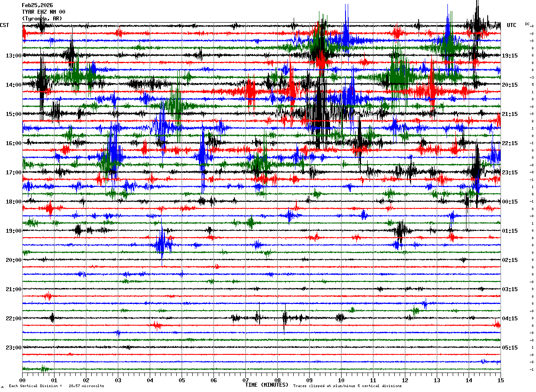The image size is (536, 392).
Task: Click minute 10 on the time axis
Action: pyautogui.click(x=342, y=380)
